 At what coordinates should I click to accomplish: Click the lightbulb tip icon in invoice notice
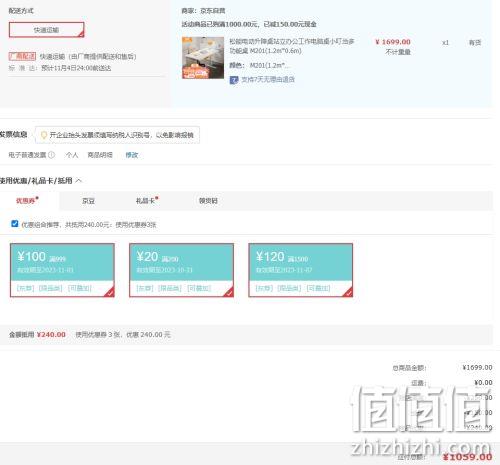[x=43, y=135]
